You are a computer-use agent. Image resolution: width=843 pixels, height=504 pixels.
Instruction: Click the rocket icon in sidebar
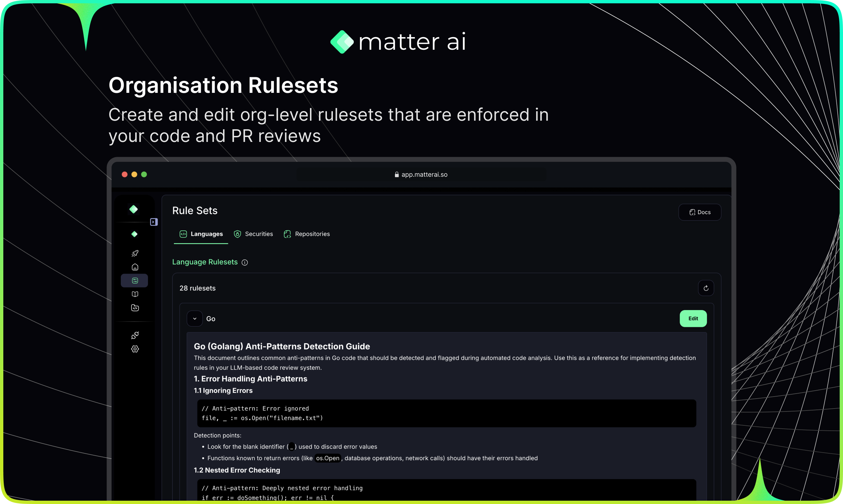[135, 253]
